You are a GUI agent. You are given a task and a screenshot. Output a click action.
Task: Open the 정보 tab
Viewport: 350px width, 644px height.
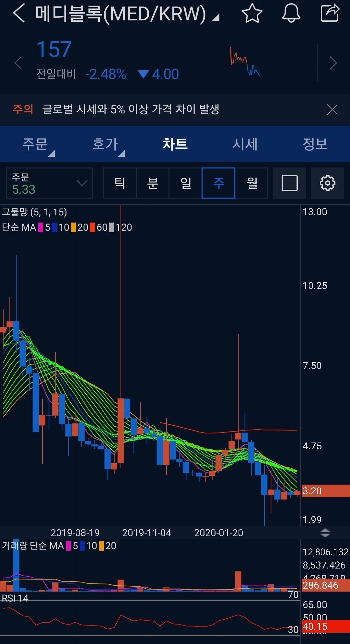pyautogui.click(x=315, y=144)
